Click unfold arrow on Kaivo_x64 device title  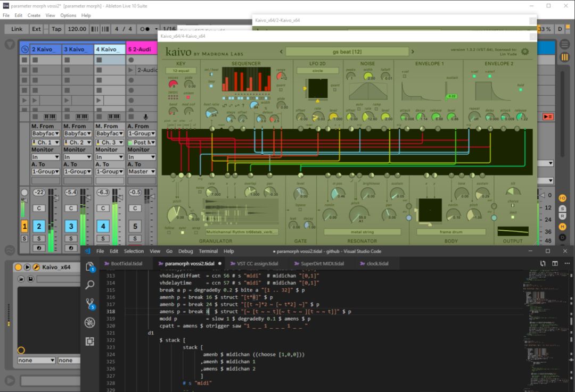[x=27, y=267]
